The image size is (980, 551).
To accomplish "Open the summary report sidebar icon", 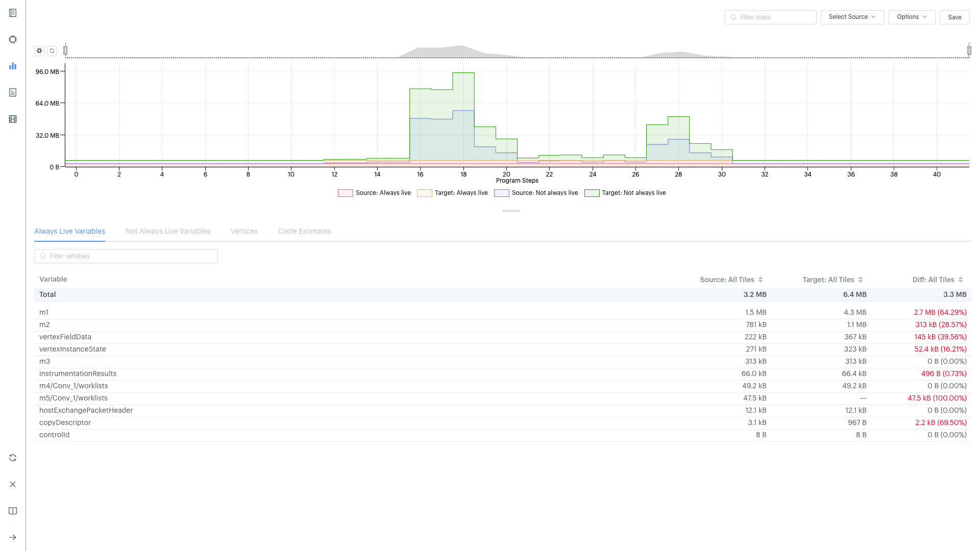I will [13, 13].
